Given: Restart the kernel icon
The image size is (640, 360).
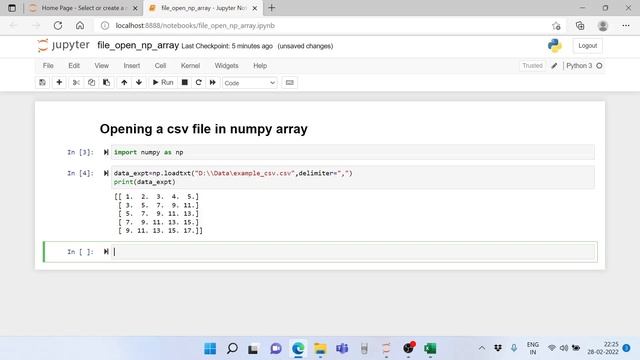Looking at the screenshot, I should tap(199, 82).
